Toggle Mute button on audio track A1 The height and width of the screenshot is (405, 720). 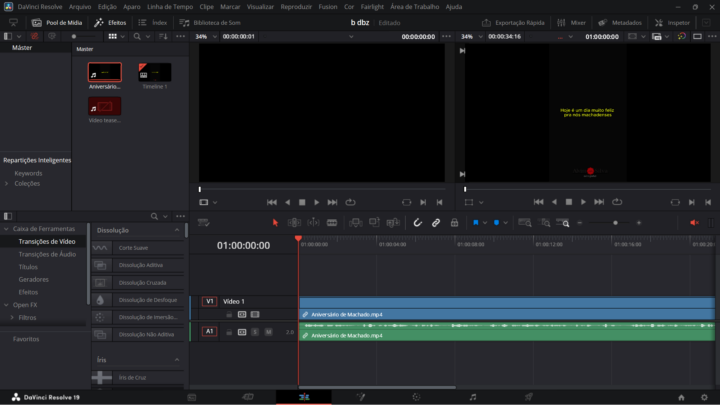pos(268,332)
